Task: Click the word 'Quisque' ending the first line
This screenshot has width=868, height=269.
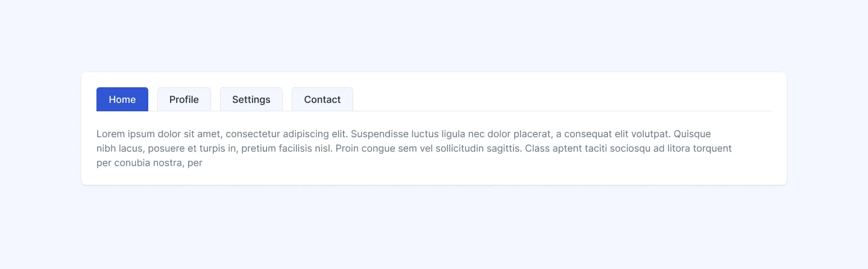Action: [x=693, y=134]
